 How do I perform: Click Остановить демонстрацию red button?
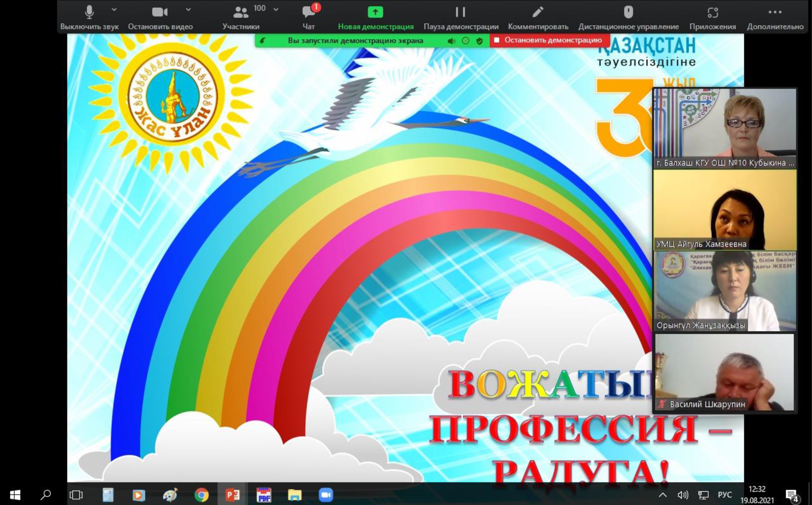coord(549,40)
